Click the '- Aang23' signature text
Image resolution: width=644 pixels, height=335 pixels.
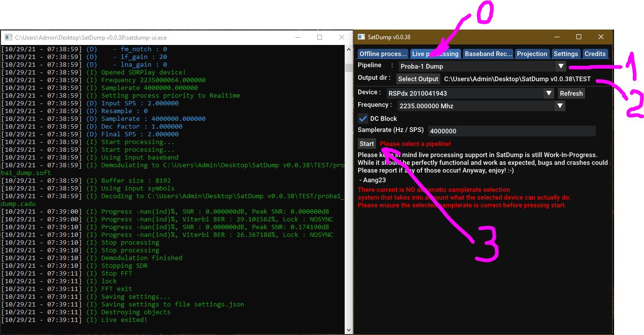point(373,180)
